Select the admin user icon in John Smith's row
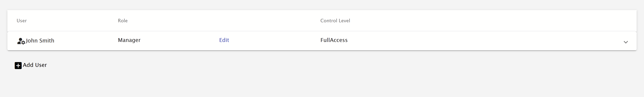Viewport: 644px width, 97px height. (21, 41)
